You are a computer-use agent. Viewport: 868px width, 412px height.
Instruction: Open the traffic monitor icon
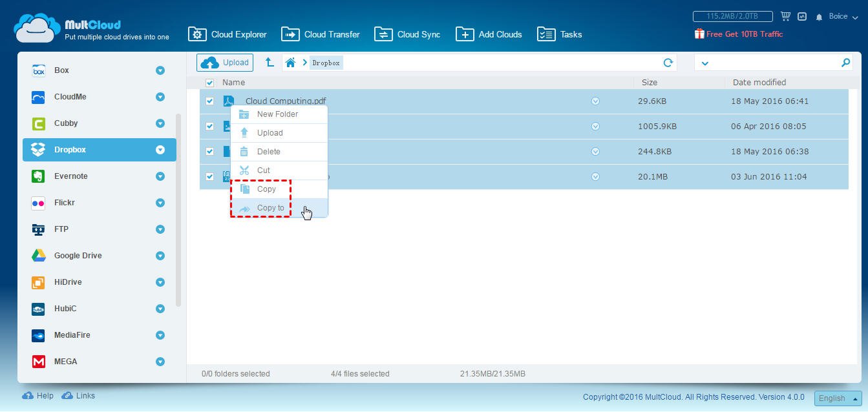point(802,16)
